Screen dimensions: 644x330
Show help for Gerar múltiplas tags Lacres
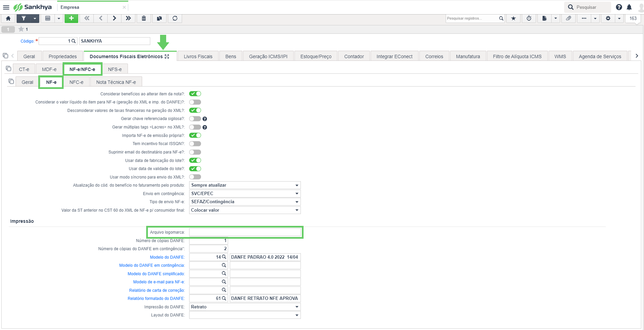click(205, 127)
